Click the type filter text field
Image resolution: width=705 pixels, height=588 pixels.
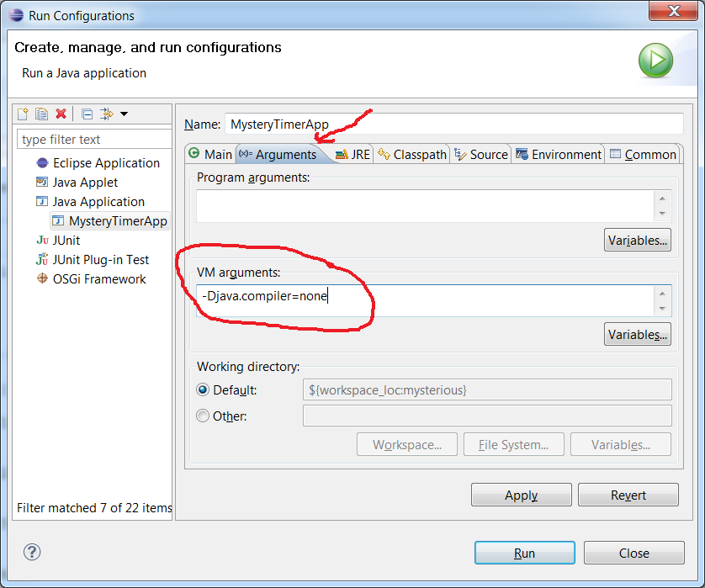pyautogui.click(x=94, y=140)
